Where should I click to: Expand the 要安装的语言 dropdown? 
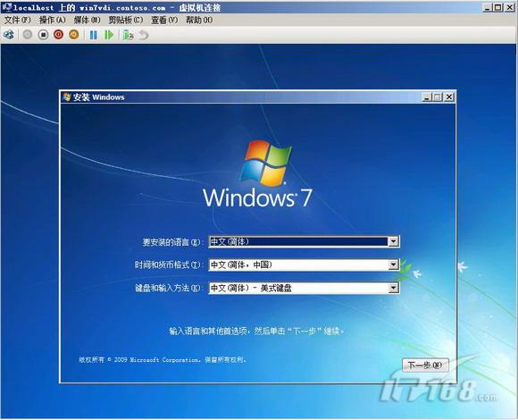pos(393,241)
